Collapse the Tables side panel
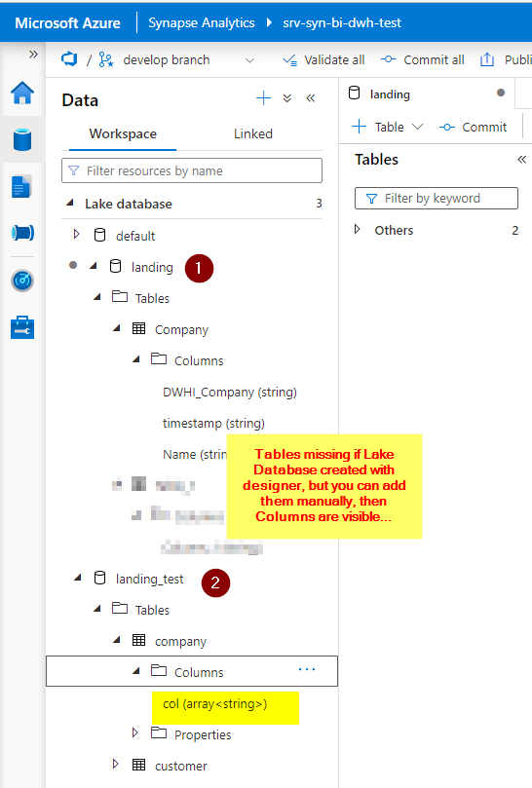Viewport: 532px width, 788px height. pyautogui.click(x=521, y=160)
